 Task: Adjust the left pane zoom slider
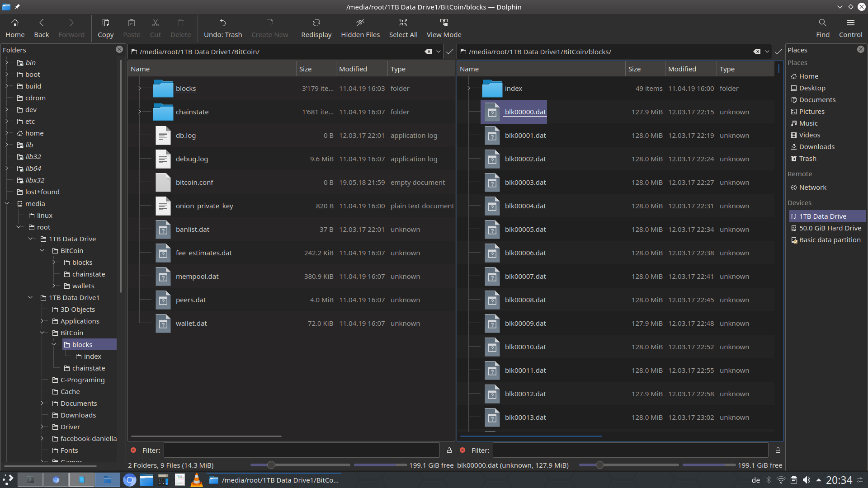[300, 465]
